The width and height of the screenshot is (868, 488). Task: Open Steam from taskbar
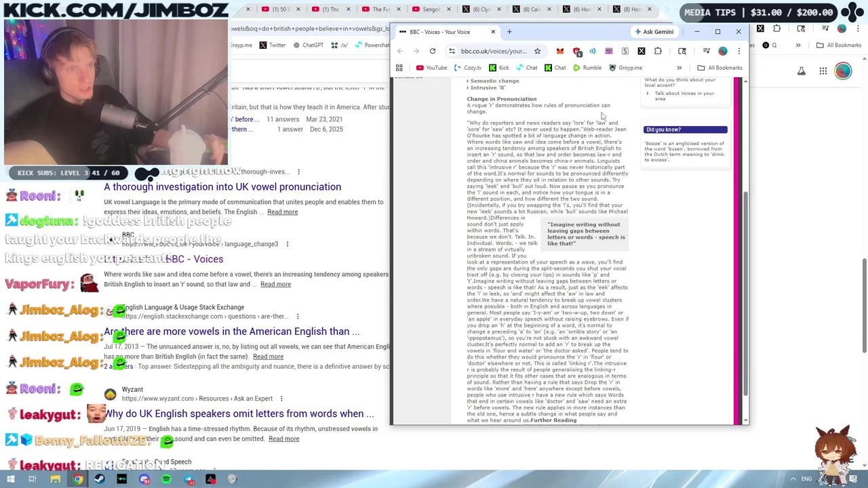pyautogui.click(x=100, y=479)
